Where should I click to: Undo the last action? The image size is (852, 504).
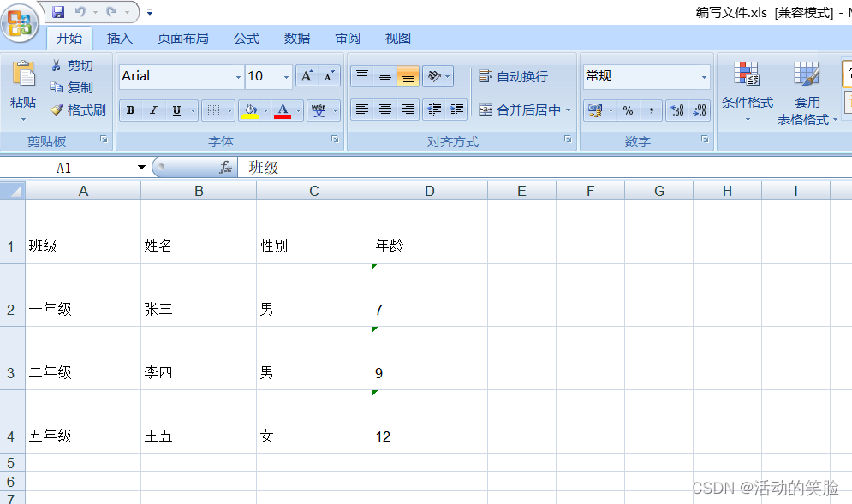tap(80, 11)
